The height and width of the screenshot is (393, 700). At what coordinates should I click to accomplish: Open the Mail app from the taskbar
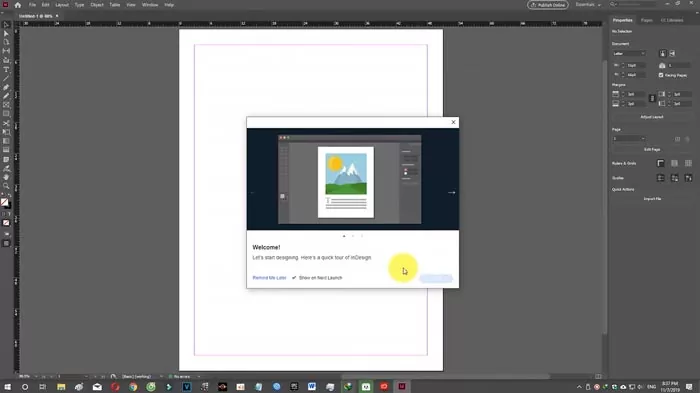tap(97, 387)
